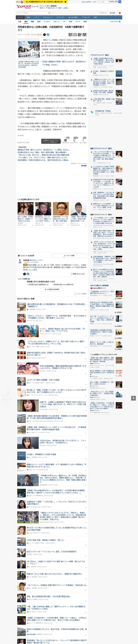Select the 国際 category
Image resolution: width=138 pixels, height=644 pixels.
(32, 21)
